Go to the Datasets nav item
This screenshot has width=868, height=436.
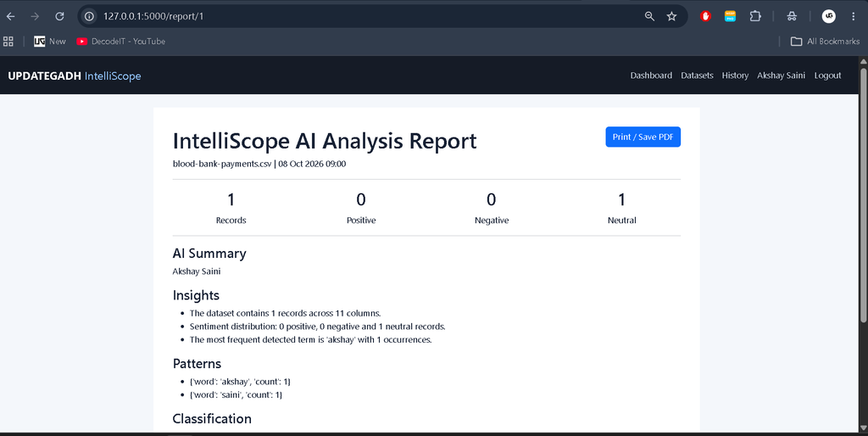click(697, 75)
